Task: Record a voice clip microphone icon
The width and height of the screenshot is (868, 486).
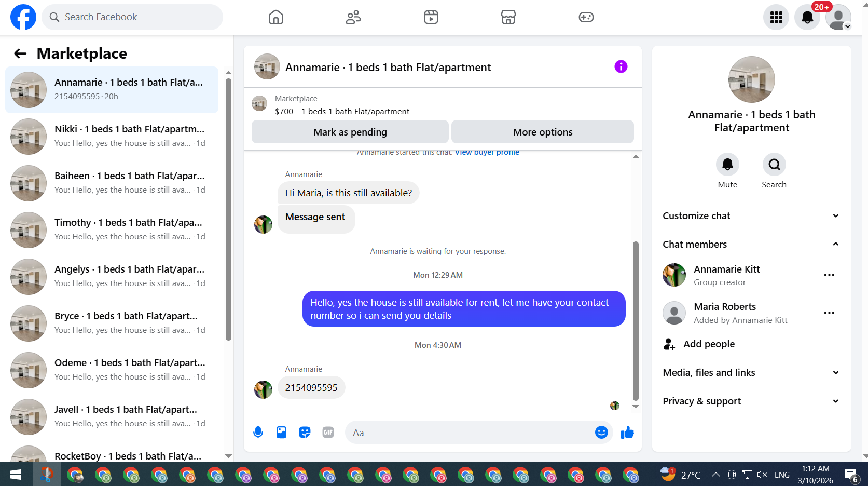Action: [x=258, y=432]
